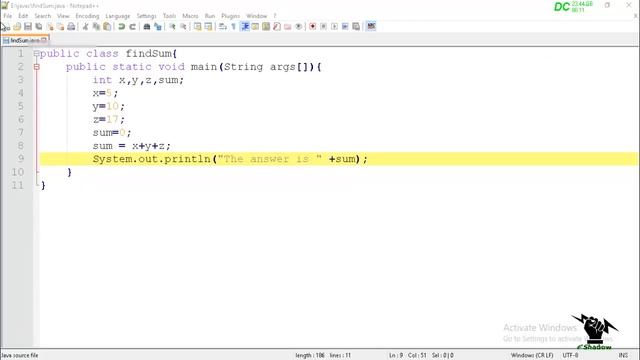Click the 'public class findSum{' line
Screen dimensions: 640x360
click(108, 53)
